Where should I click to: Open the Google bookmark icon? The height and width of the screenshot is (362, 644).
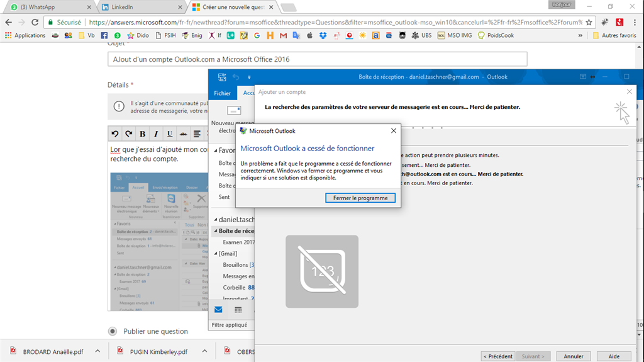click(x=257, y=35)
